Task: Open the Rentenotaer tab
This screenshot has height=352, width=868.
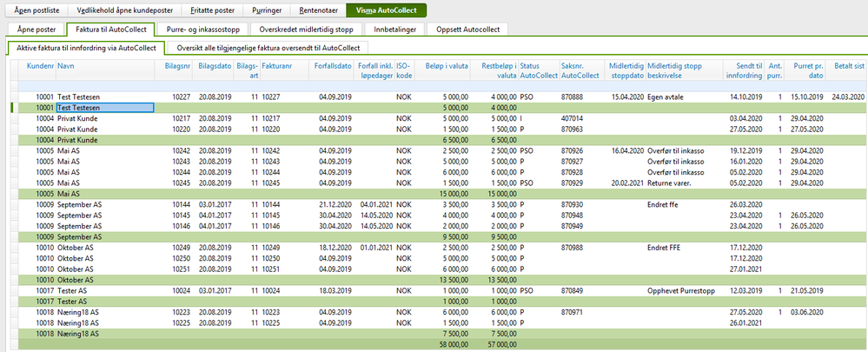Action: click(318, 10)
